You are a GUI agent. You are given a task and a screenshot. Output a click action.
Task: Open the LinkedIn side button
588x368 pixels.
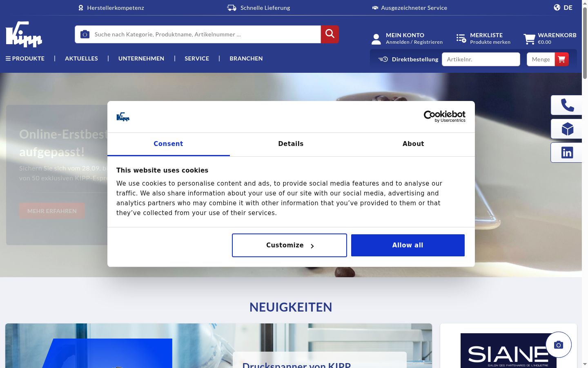tap(567, 153)
